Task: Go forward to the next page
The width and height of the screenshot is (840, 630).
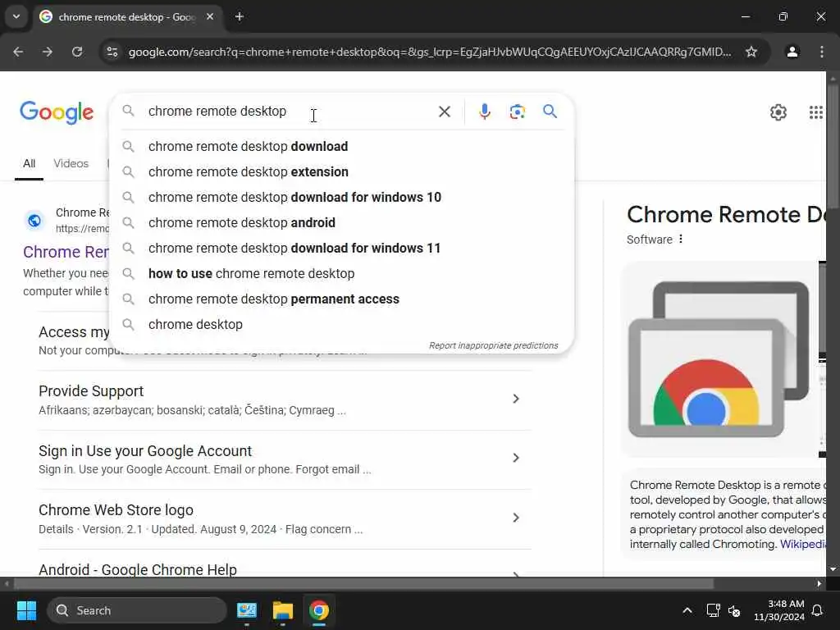Action: [48, 52]
